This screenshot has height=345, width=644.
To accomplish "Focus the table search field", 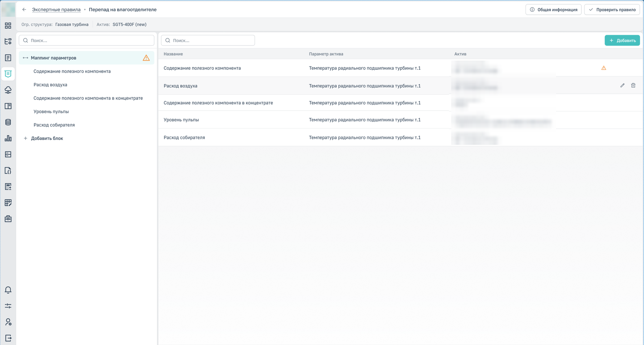I will [x=208, y=40].
